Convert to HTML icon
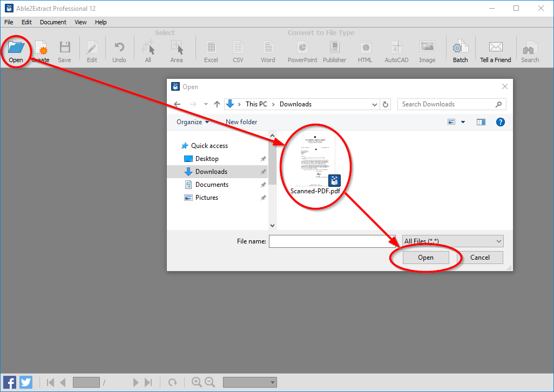554x392 pixels. click(x=365, y=48)
